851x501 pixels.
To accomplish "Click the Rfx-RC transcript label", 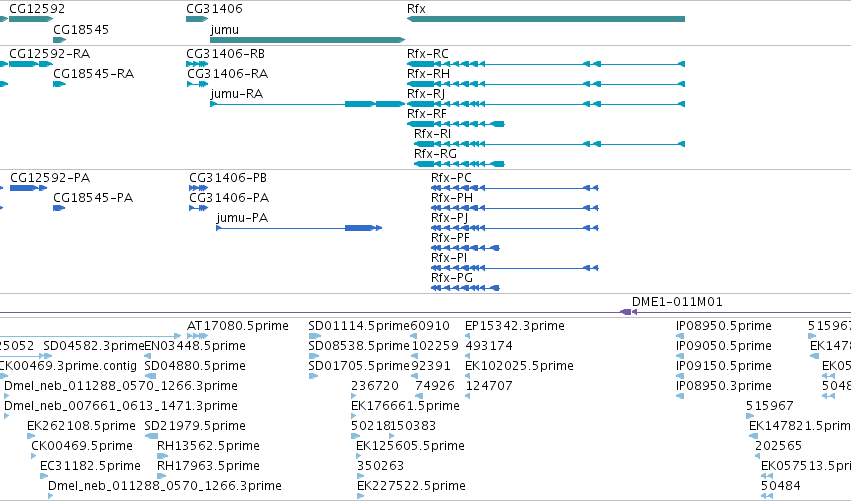I will [428, 54].
